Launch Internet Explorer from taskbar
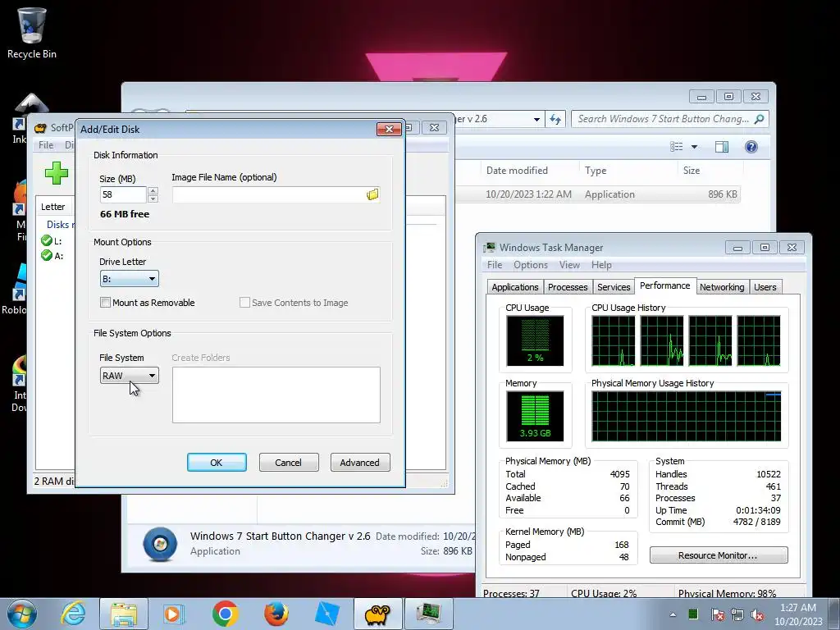The height and width of the screenshot is (630, 840). (73, 614)
